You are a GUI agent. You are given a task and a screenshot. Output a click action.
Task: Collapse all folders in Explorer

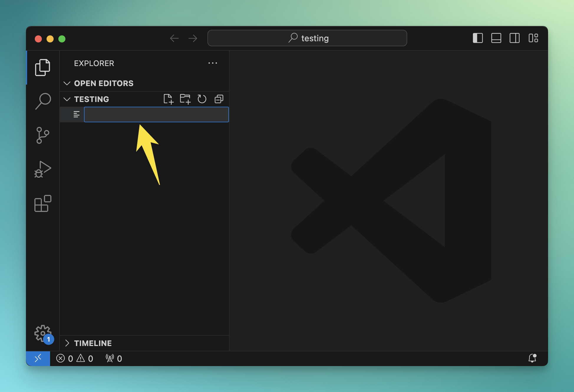[219, 99]
